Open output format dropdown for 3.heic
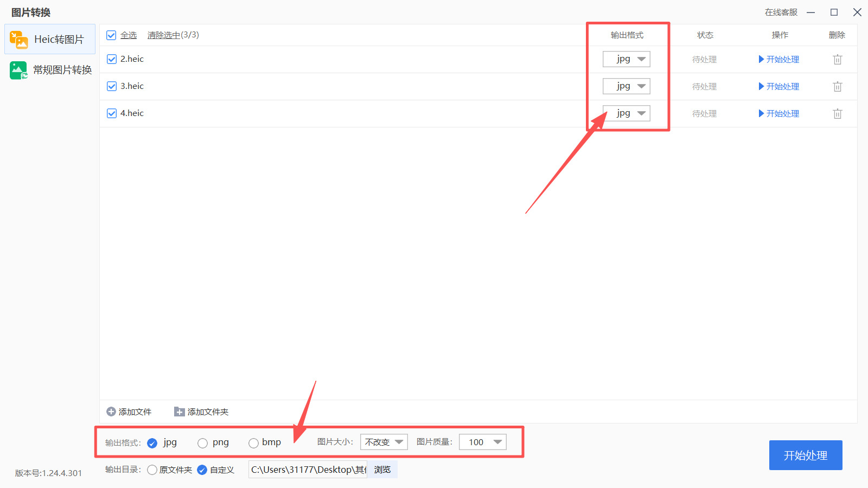Viewport: 868px width, 488px height. click(x=627, y=86)
